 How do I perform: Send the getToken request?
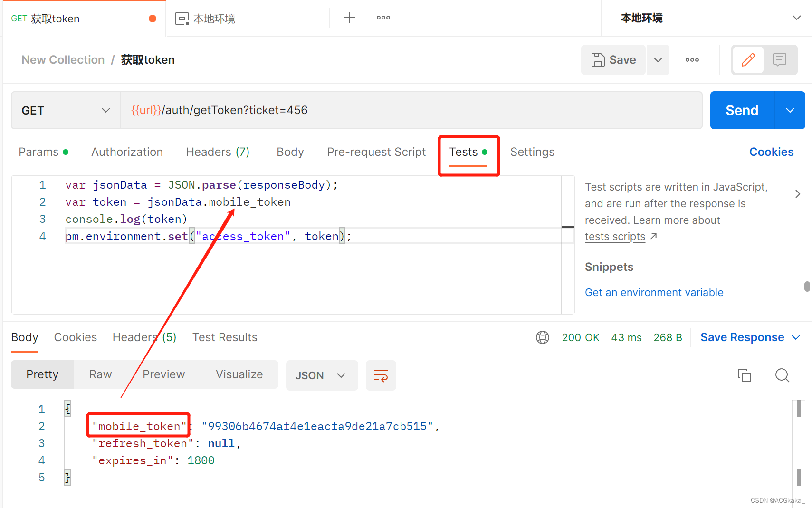coord(742,110)
